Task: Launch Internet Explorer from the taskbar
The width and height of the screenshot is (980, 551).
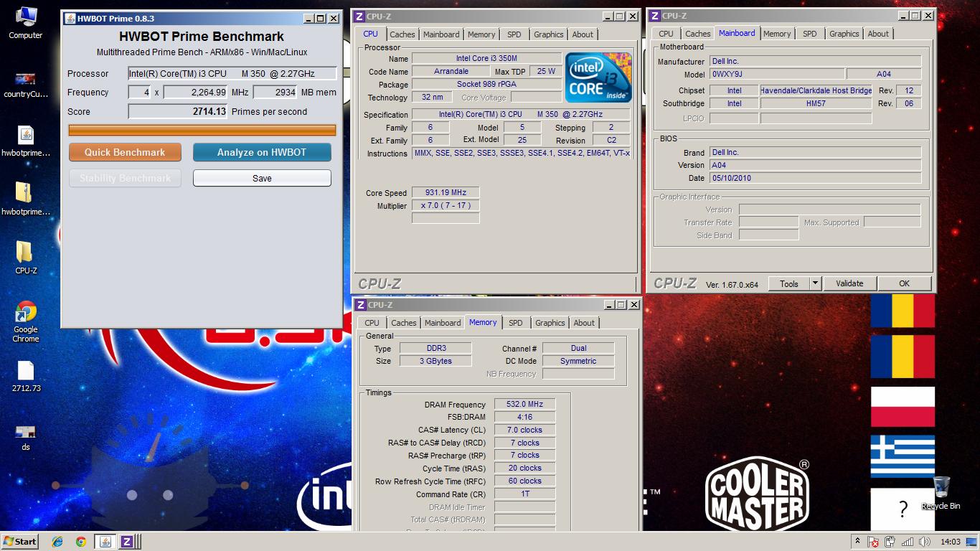Action: click(57, 542)
